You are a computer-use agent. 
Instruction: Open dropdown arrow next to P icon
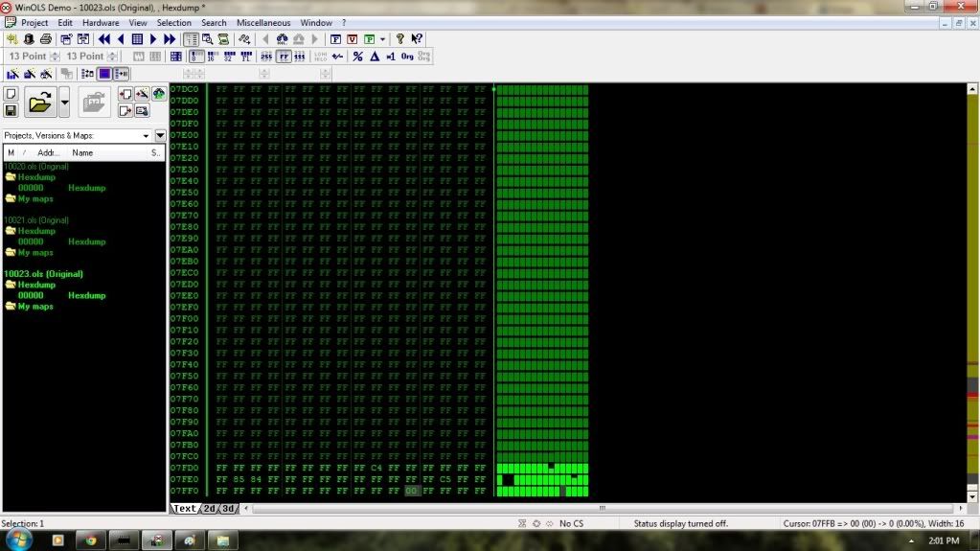point(382,38)
